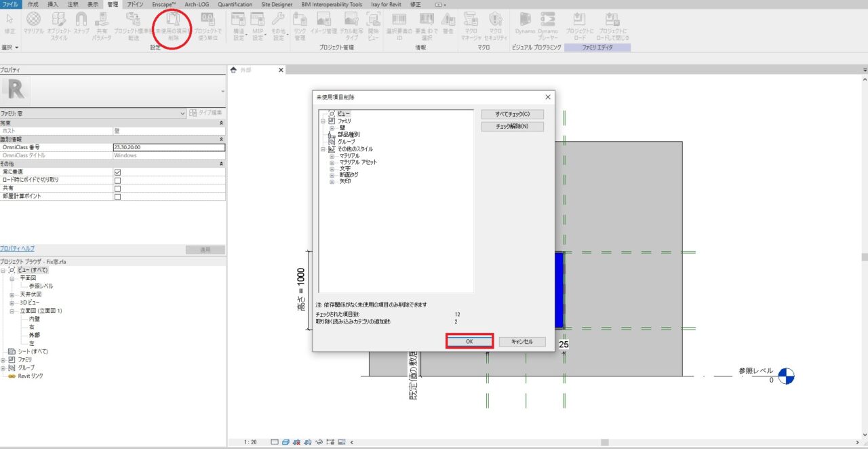868x449 pixels.
Task: Select 参照レベル in project browser
Action: pyautogui.click(x=41, y=286)
